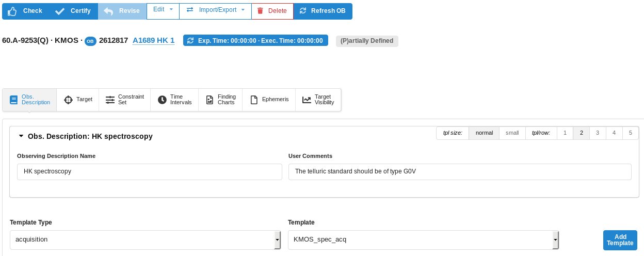Image resolution: width=644 pixels, height=256 pixels.
Task: Open the Edit dropdown menu
Action: point(163,10)
